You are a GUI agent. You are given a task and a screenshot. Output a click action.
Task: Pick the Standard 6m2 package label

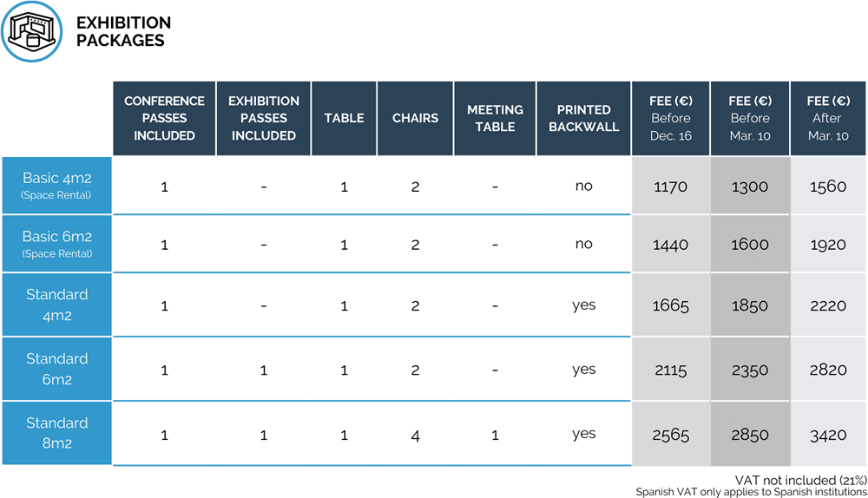click(x=57, y=369)
